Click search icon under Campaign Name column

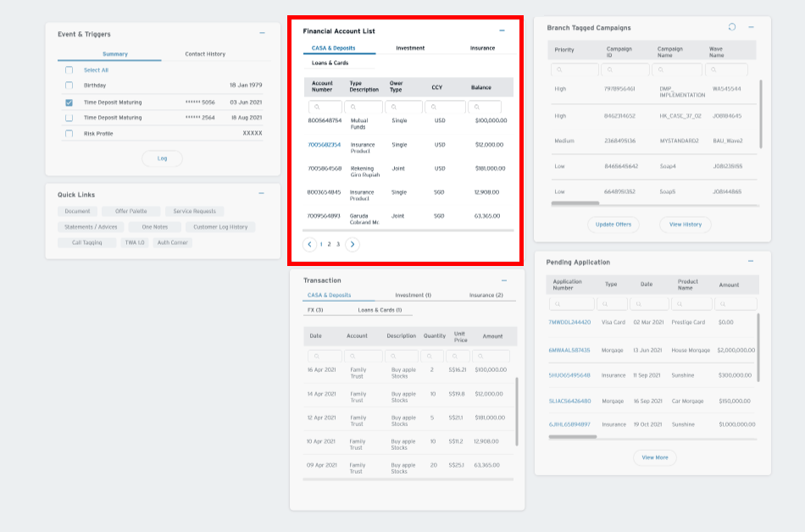point(663,70)
